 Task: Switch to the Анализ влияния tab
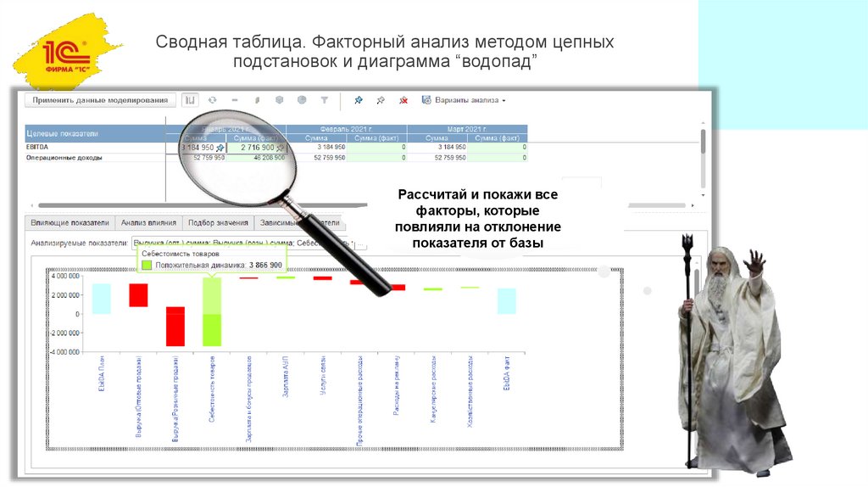(148, 223)
